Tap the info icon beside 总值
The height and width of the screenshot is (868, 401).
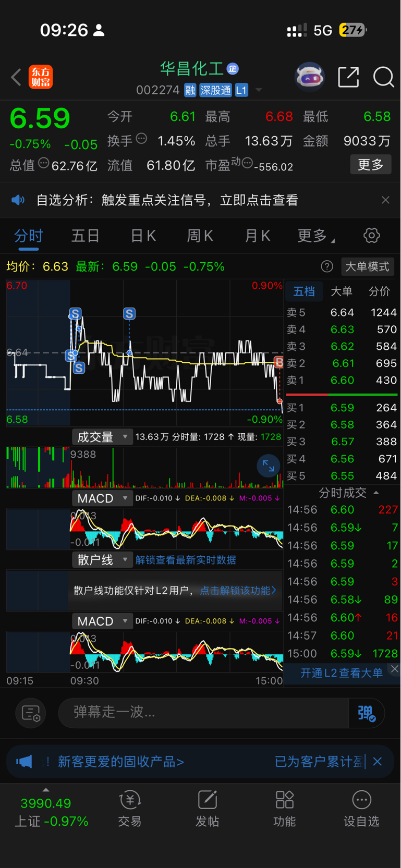pos(44,163)
